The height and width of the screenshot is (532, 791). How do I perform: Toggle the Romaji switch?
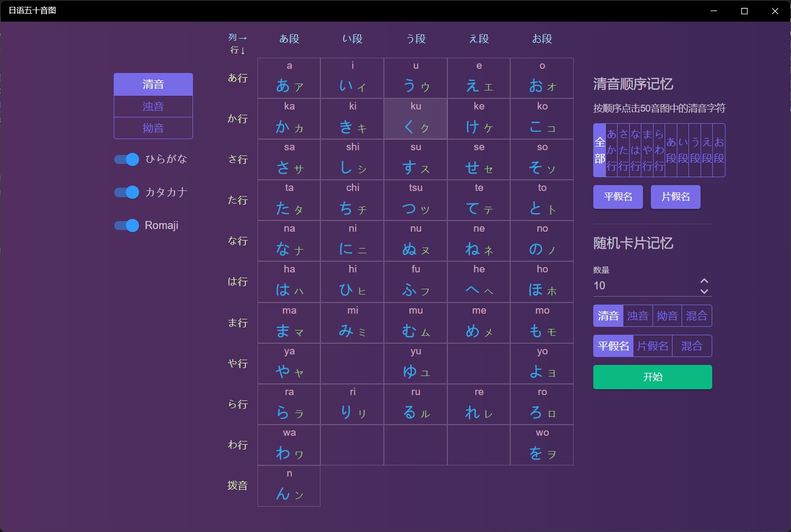126,225
